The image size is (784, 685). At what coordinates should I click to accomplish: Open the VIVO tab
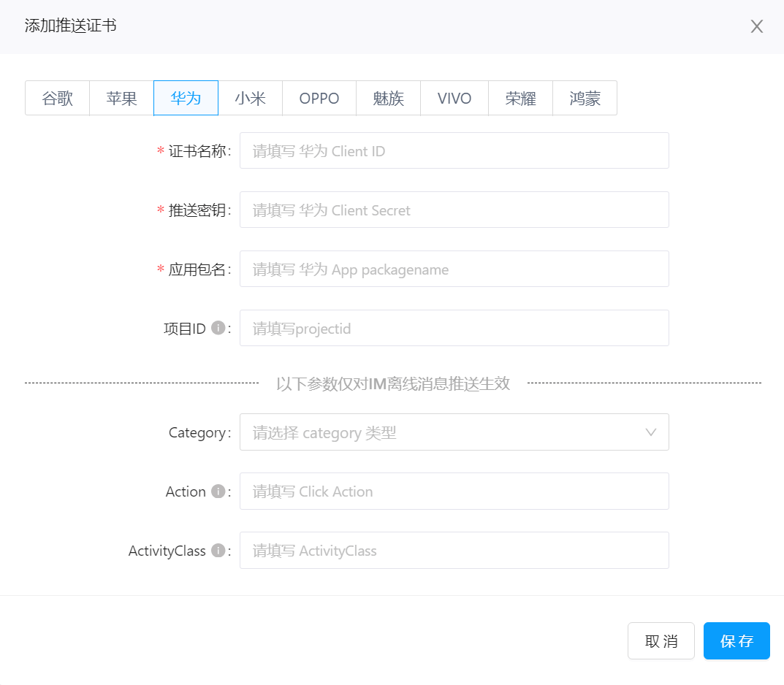[454, 99]
